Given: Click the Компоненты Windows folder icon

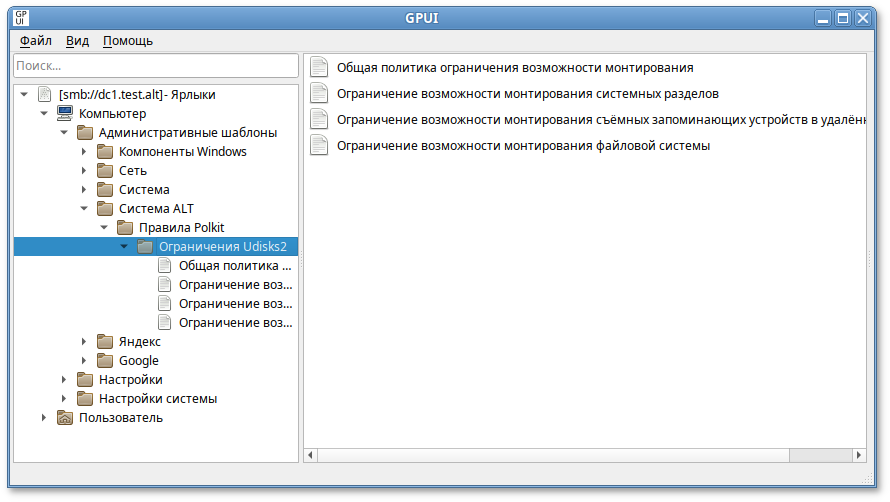Looking at the screenshot, I should click(x=104, y=152).
